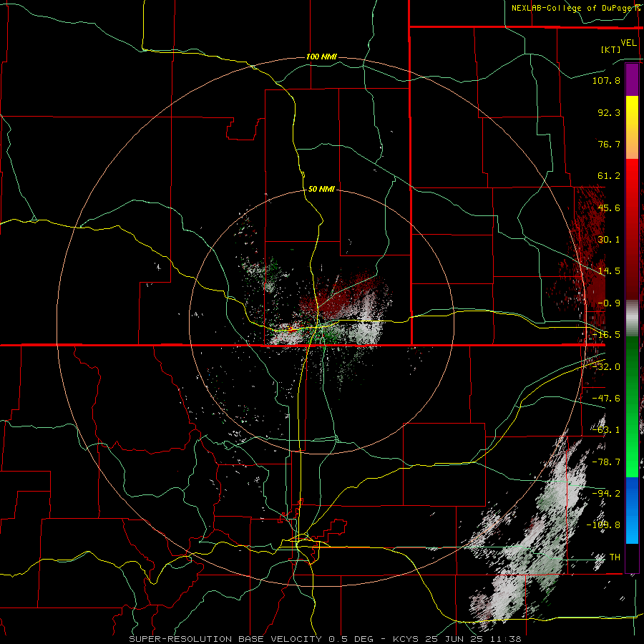The image size is (644, 644).
Task: Click the [KT] units label
Action: [x=611, y=49]
